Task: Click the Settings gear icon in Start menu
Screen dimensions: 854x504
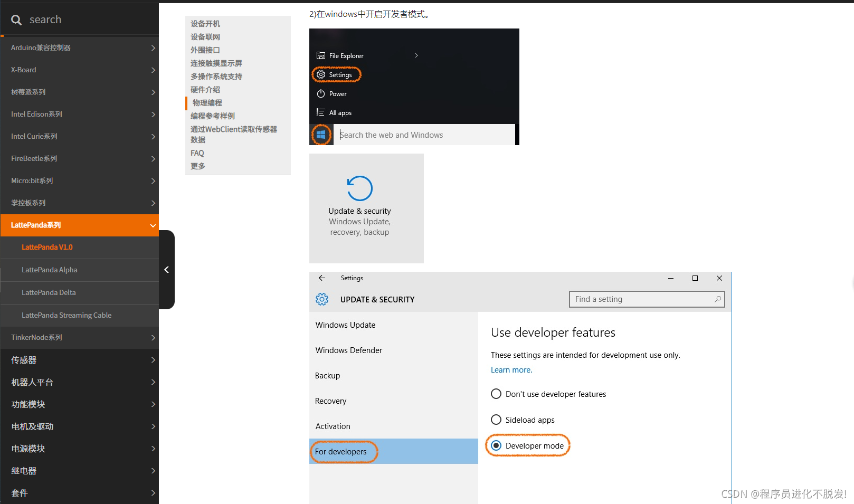Action: (x=321, y=74)
